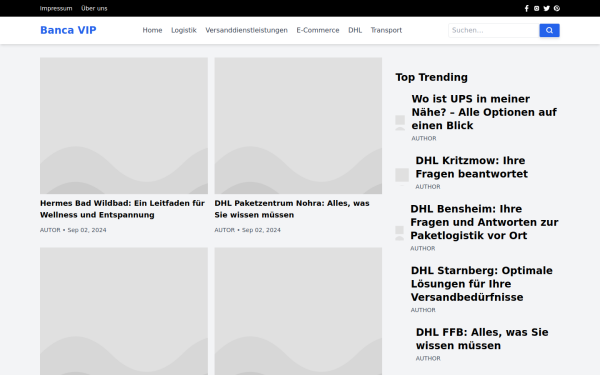
Task: Click AUTHOR under DHL Starnberg article
Action: point(423,310)
